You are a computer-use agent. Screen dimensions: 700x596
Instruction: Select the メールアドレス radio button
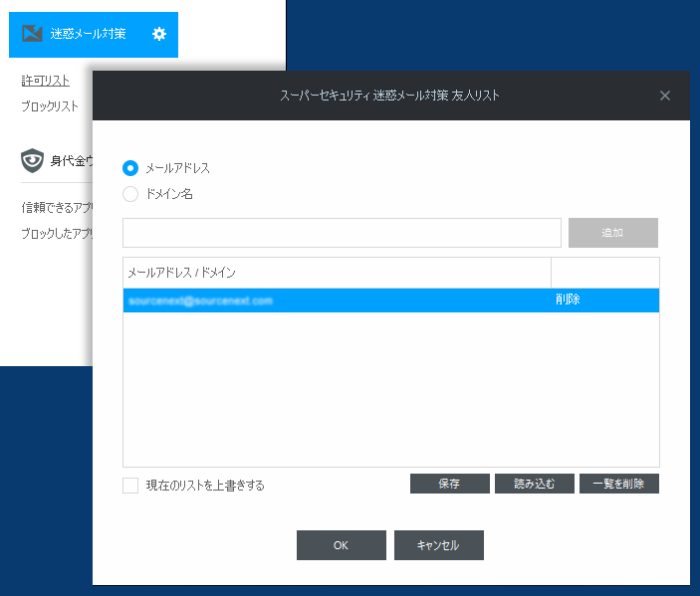coord(130,168)
